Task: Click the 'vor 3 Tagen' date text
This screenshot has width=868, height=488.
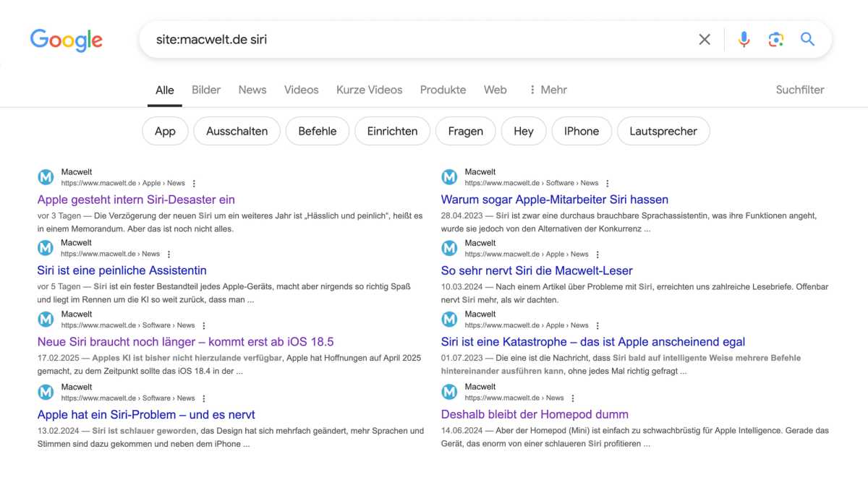Action: (59, 216)
